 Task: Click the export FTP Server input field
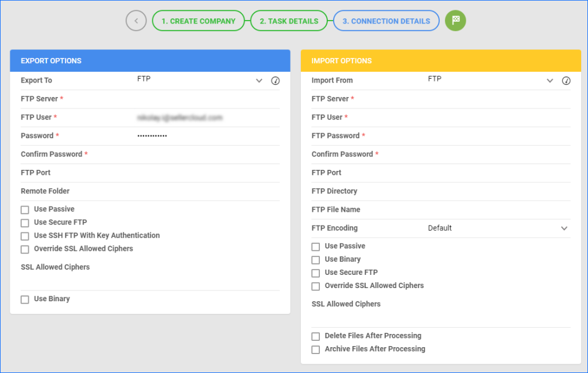point(172,99)
